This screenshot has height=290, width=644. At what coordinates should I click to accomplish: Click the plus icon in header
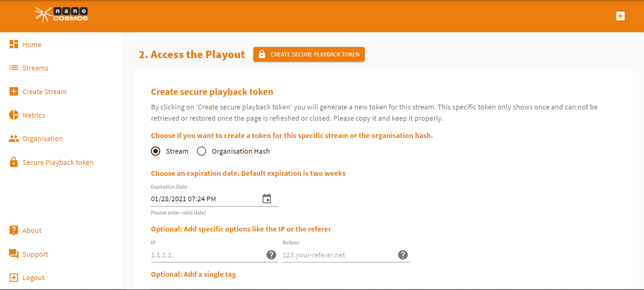(620, 16)
